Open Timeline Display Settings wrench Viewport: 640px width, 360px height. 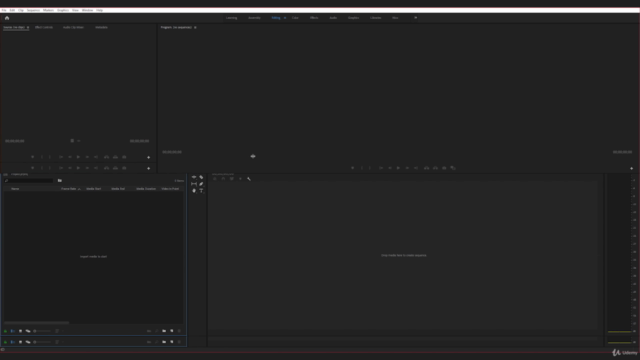(x=249, y=179)
